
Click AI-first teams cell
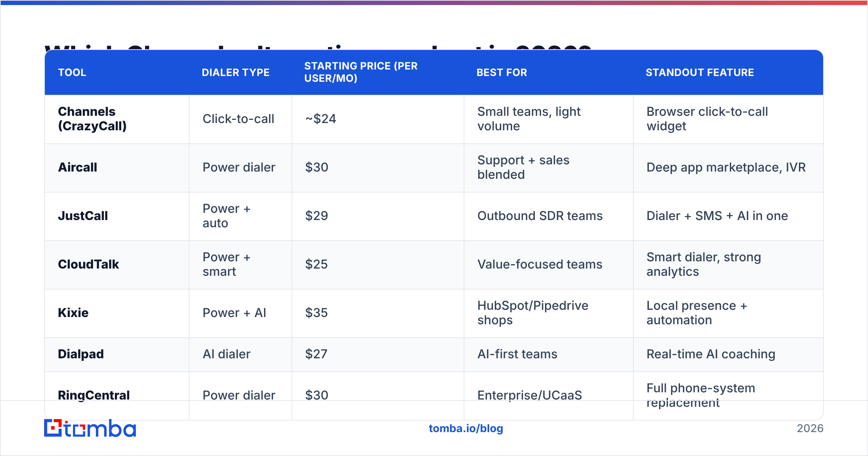click(x=517, y=354)
